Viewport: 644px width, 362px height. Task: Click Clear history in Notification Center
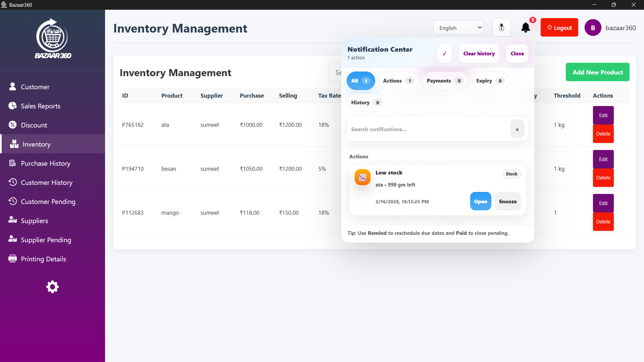[x=479, y=54]
